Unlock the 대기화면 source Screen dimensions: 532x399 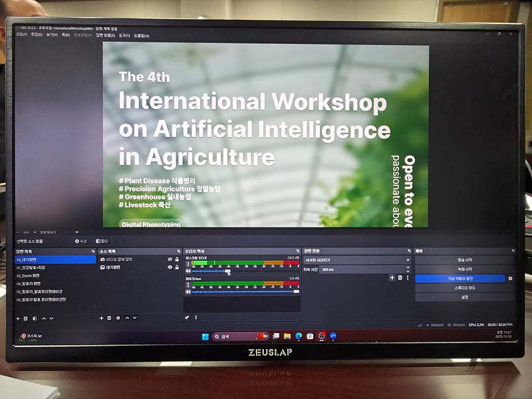coord(177,267)
